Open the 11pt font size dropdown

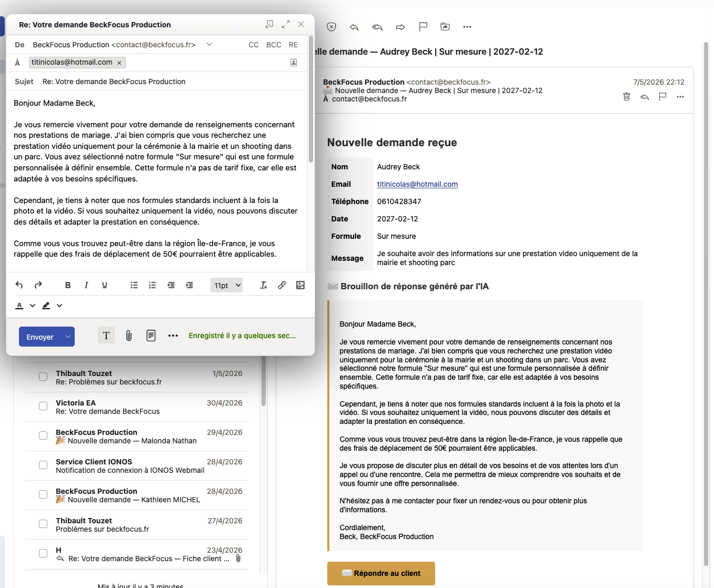pyautogui.click(x=226, y=285)
